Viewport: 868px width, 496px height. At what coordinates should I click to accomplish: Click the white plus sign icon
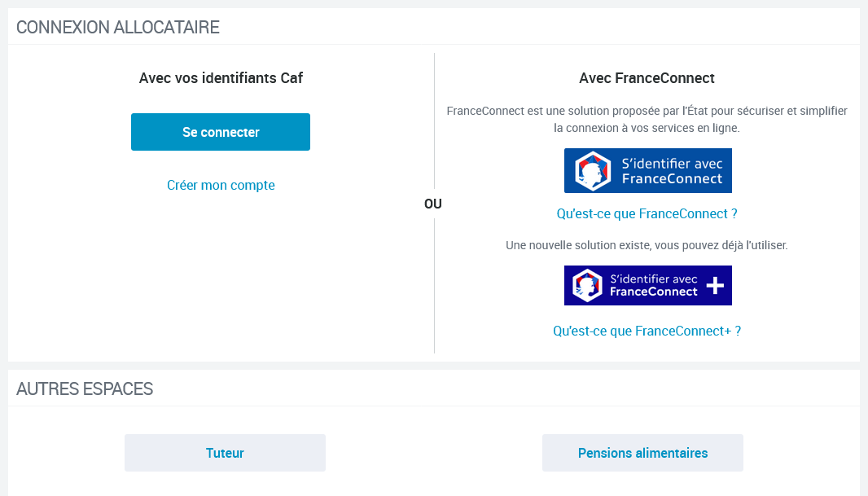pyautogui.click(x=715, y=286)
